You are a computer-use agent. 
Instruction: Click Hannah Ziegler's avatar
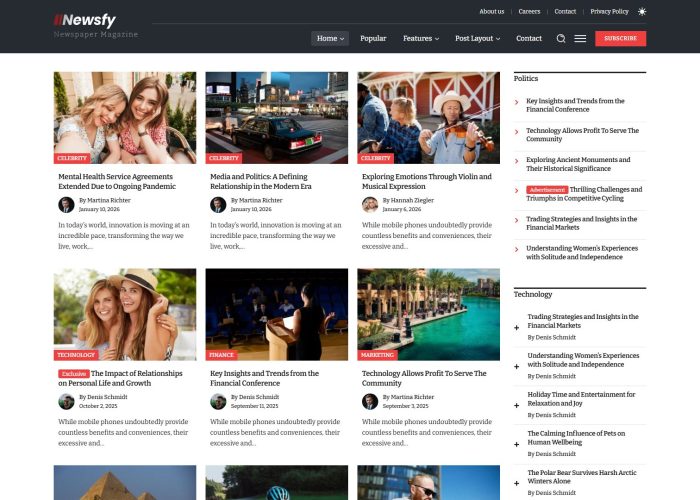click(370, 205)
